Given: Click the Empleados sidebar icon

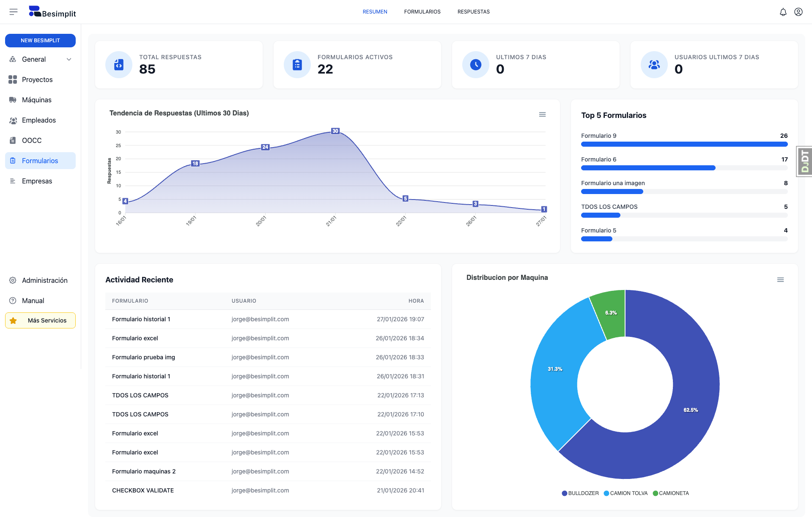Looking at the screenshot, I should click(x=13, y=120).
